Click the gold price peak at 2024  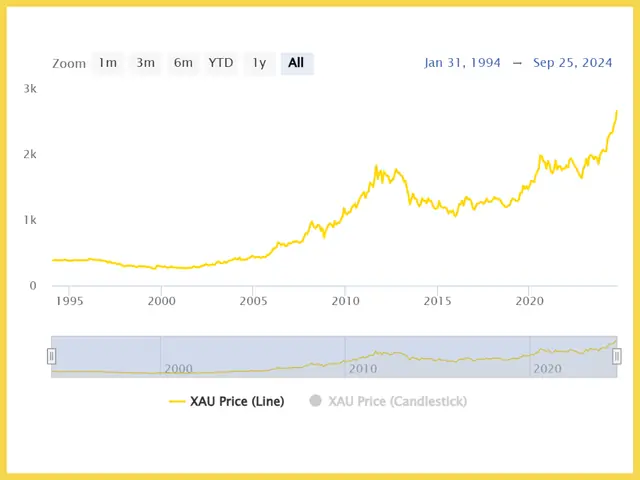click(616, 111)
